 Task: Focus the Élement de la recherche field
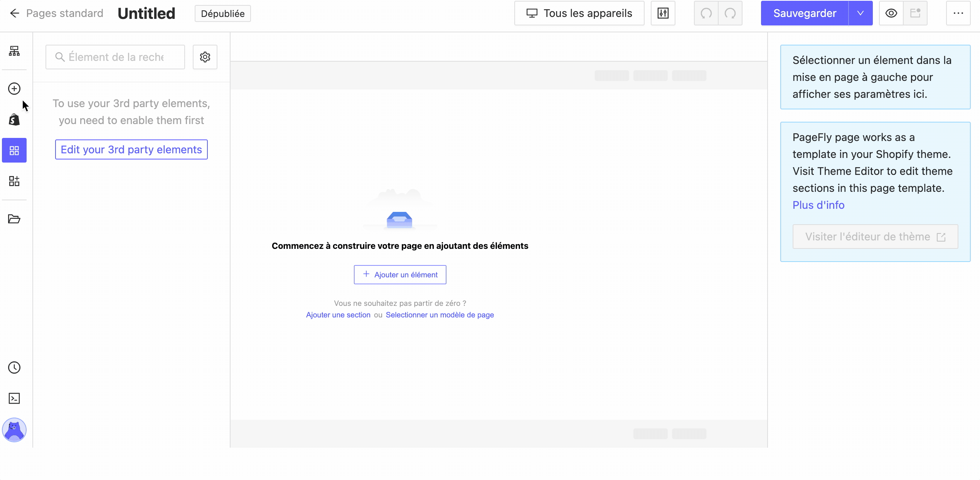115,57
